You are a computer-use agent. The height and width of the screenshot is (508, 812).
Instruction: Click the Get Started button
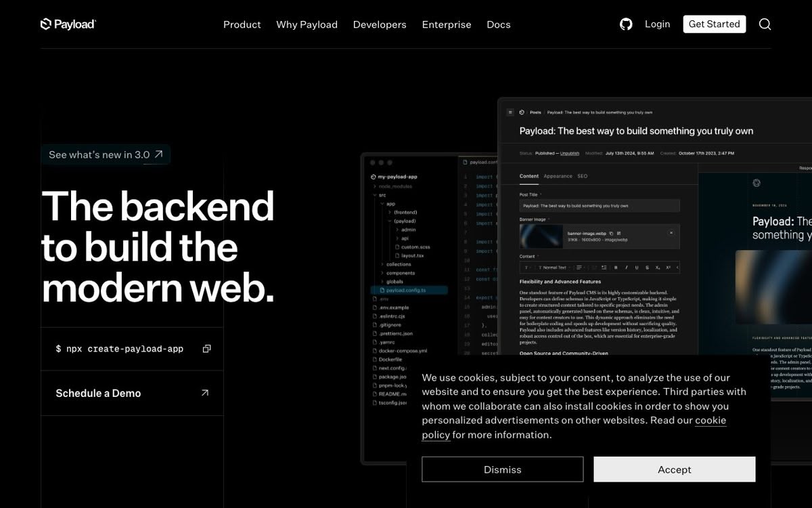point(715,24)
